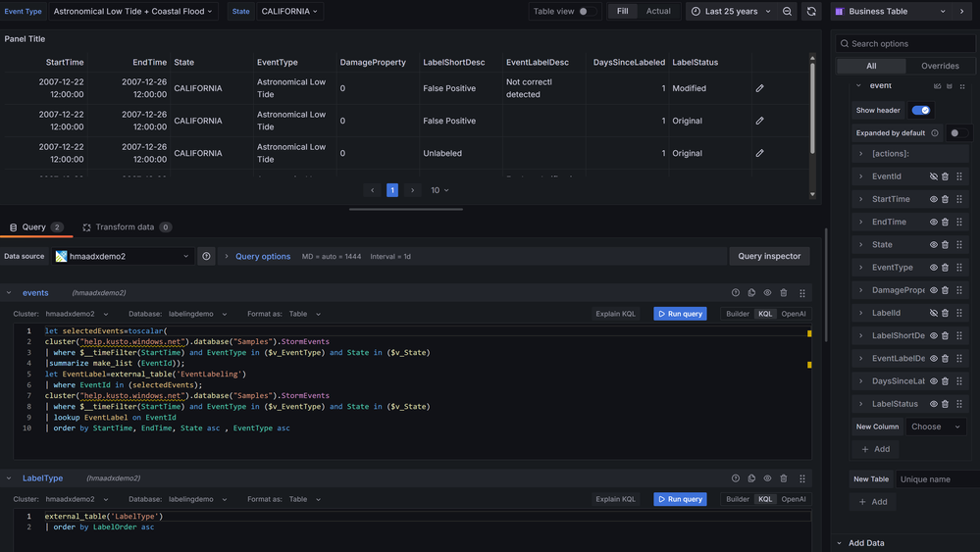This screenshot has height=552, width=980.
Task: Click the edit pencil in the Unlabeled row
Action: (759, 153)
